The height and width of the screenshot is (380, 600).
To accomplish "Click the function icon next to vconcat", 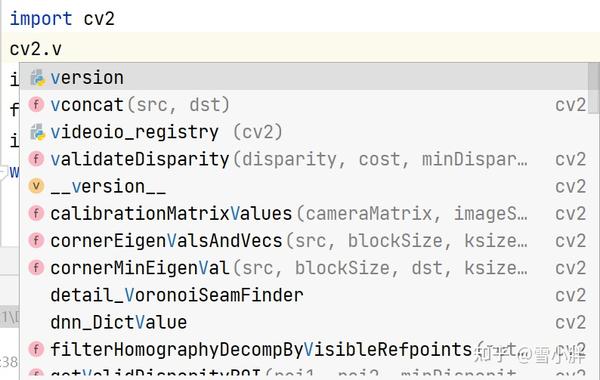I will [36, 104].
